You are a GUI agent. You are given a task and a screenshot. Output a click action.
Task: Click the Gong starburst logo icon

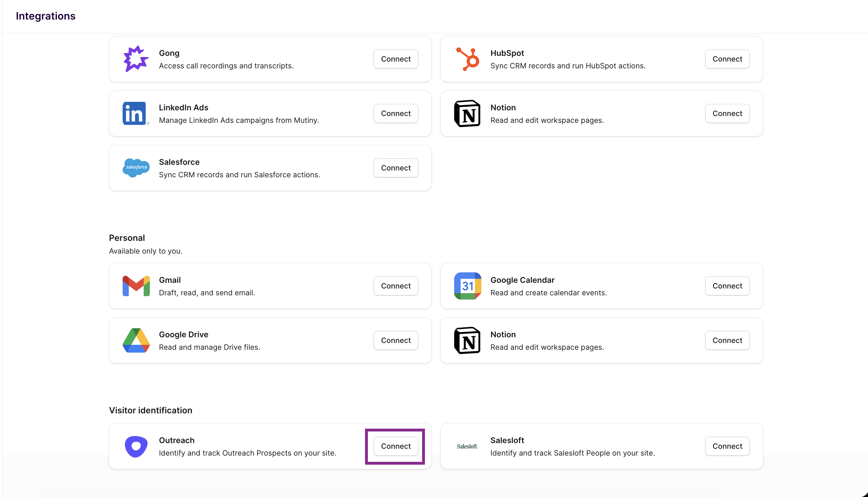coord(136,59)
